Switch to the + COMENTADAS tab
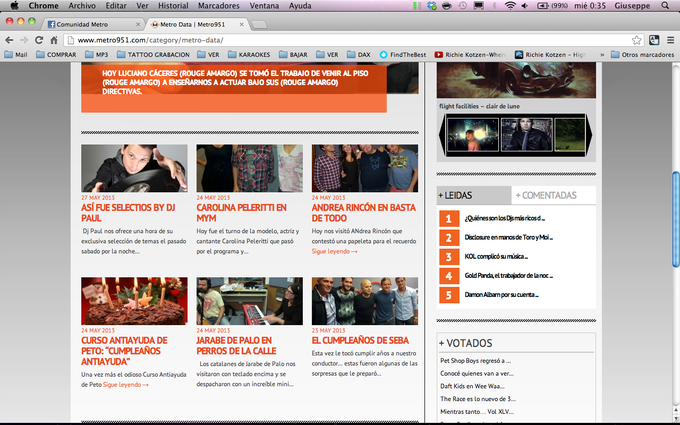This screenshot has height=425, width=680. point(553,195)
